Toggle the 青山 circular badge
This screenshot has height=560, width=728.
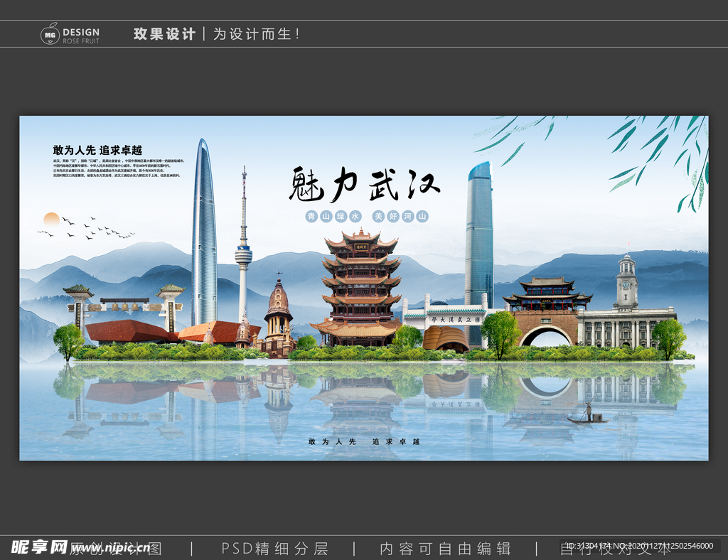[x=311, y=217]
